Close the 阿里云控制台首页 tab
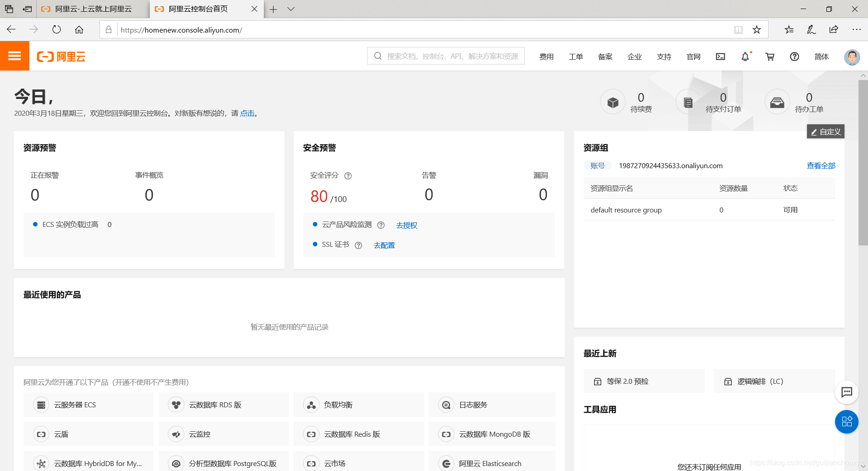Image resolution: width=868 pixels, height=471 pixels. (255, 9)
